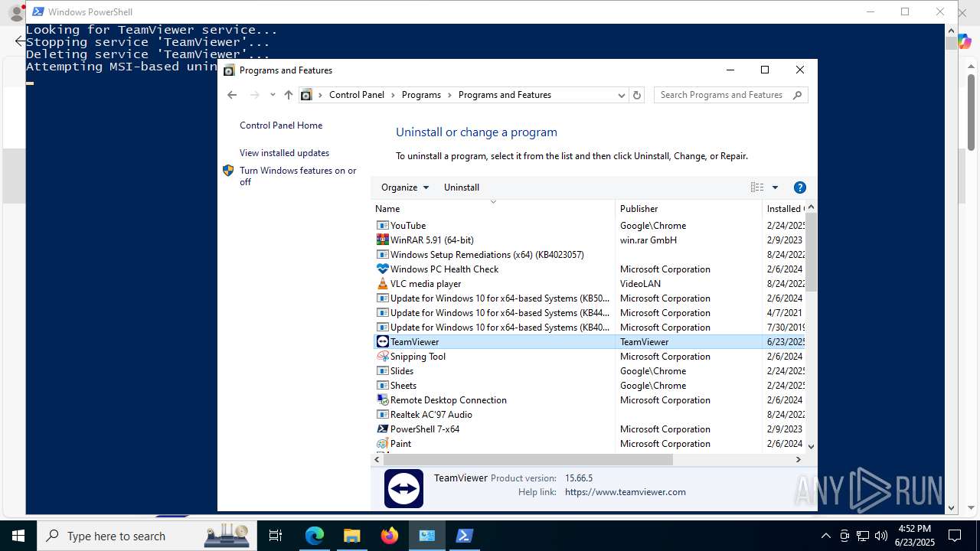Sort by the Name column header
This screenshot has width=980, height=551.
[494, 209]
